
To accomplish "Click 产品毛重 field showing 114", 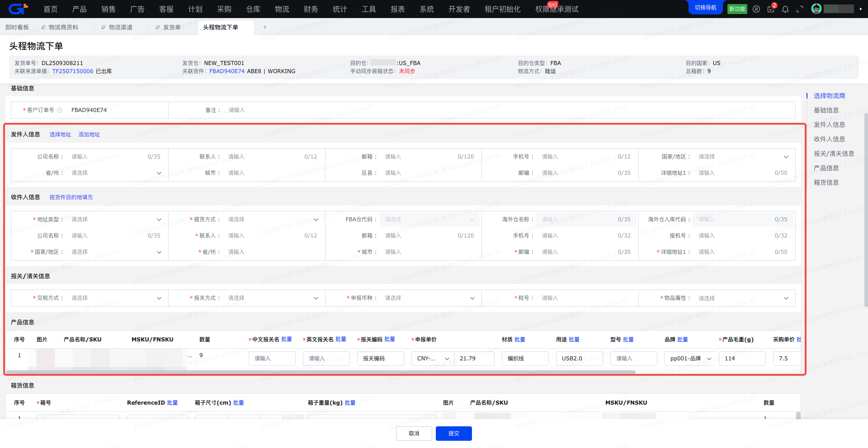I will [742, 359].
